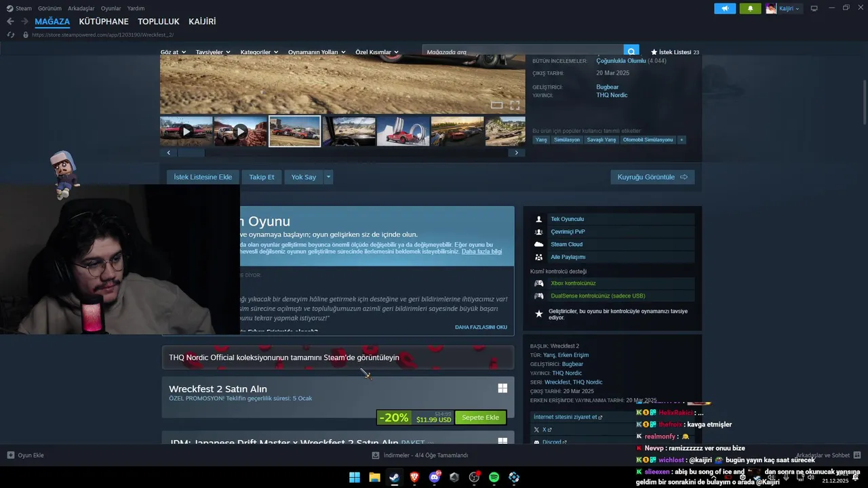This screenshot has width=868, height=488.
Task: Select the blue loop track screenshot thumbnail
Action: coord(403,131)
